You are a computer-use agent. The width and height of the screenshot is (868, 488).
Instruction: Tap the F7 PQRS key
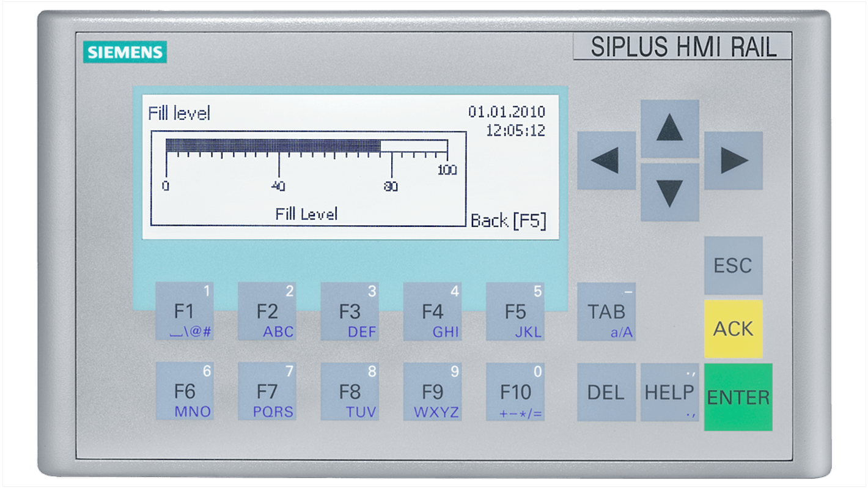[267, 391]
